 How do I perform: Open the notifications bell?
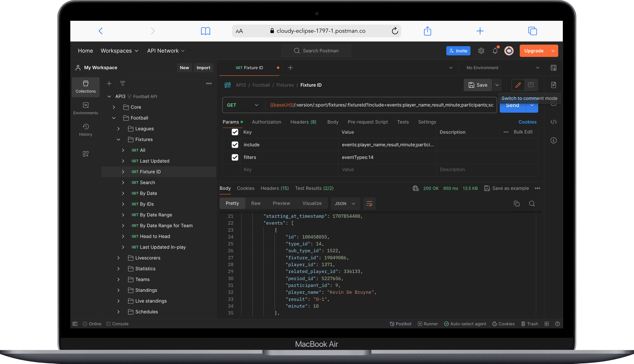[x=495, y=51]
